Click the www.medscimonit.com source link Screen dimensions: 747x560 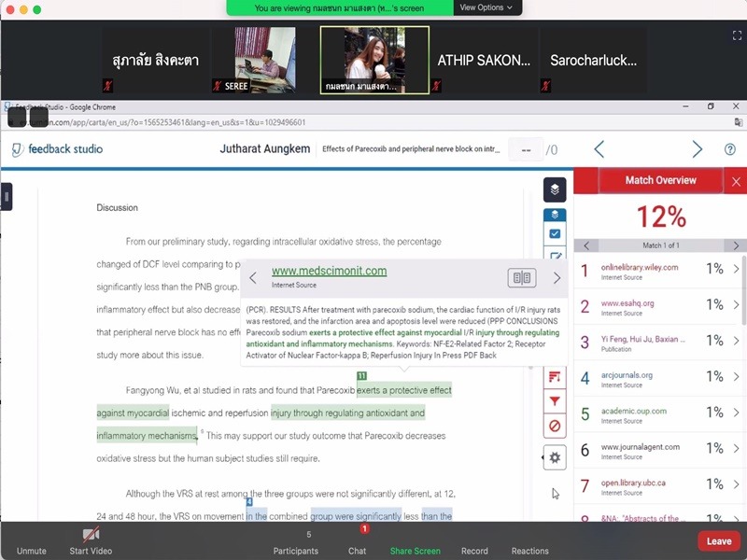329,272
